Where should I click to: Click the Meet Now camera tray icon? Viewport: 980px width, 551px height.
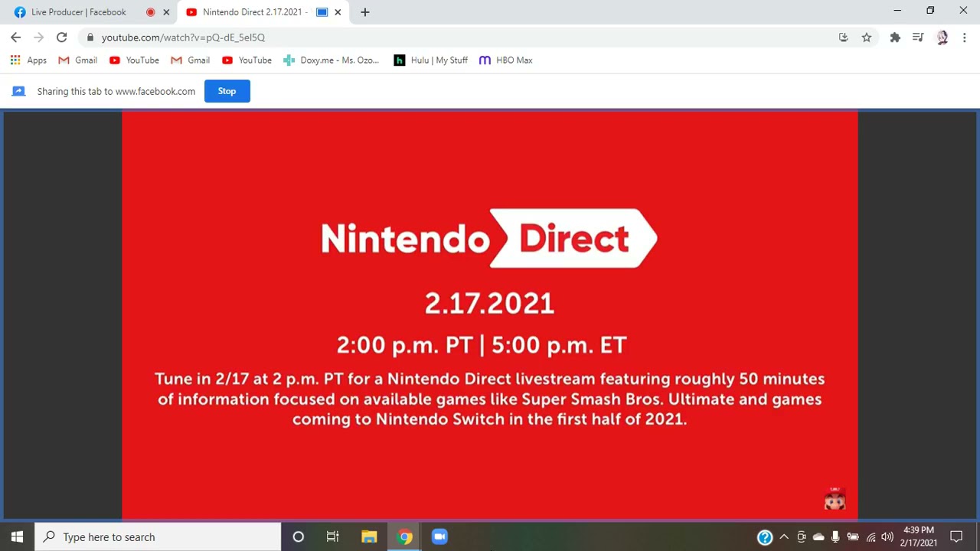801,536
